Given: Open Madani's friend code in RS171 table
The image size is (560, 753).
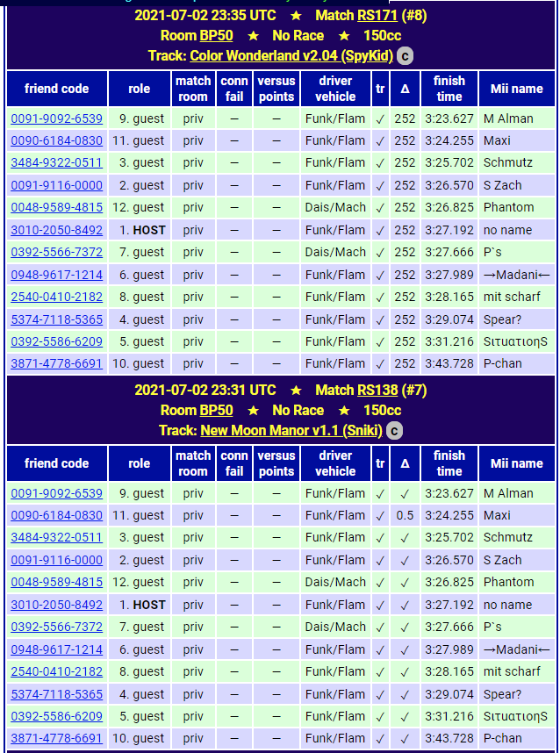Looking at the screenshot, I should click(x=57, y=275).
